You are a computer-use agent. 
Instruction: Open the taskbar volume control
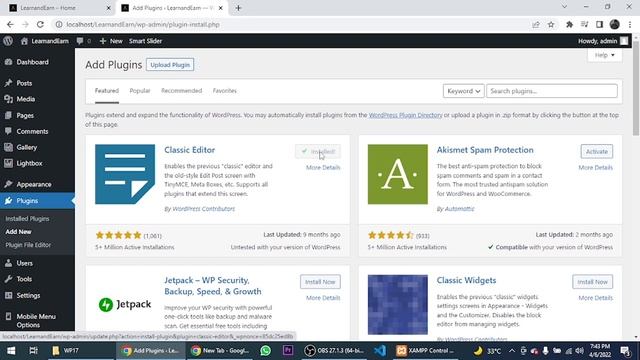[579, 351]
